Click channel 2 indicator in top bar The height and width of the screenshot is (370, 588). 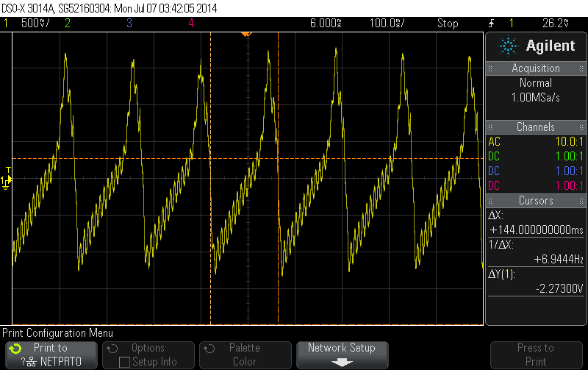tap(68, 24)
